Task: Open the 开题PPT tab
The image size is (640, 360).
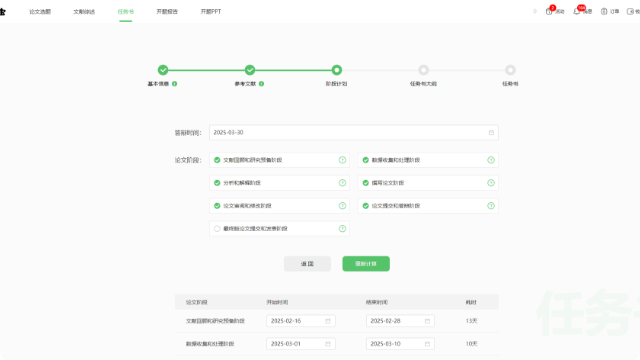Action: pos(211,12)
